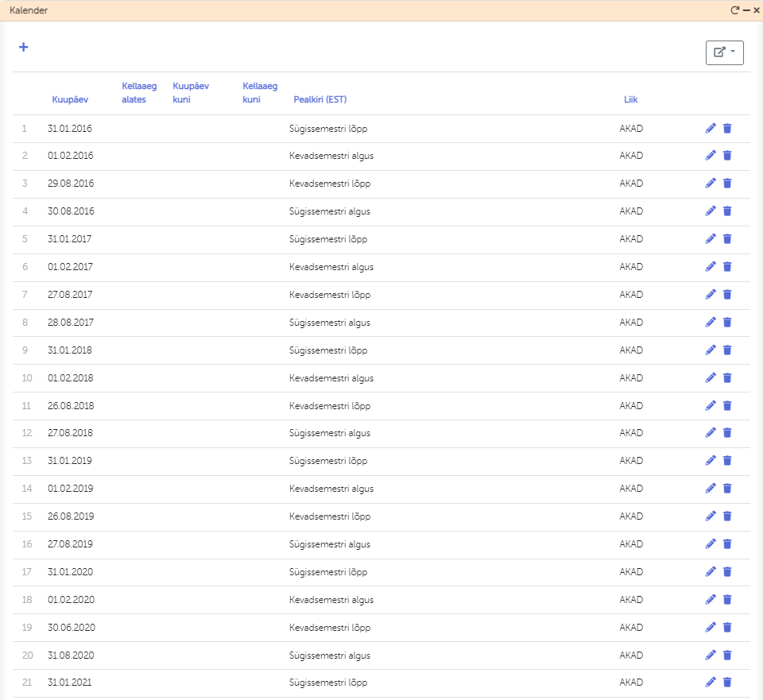The height and width of the screenshot is (700, 763).
Task: Sort by Liik column header
Action: (630, 100)
